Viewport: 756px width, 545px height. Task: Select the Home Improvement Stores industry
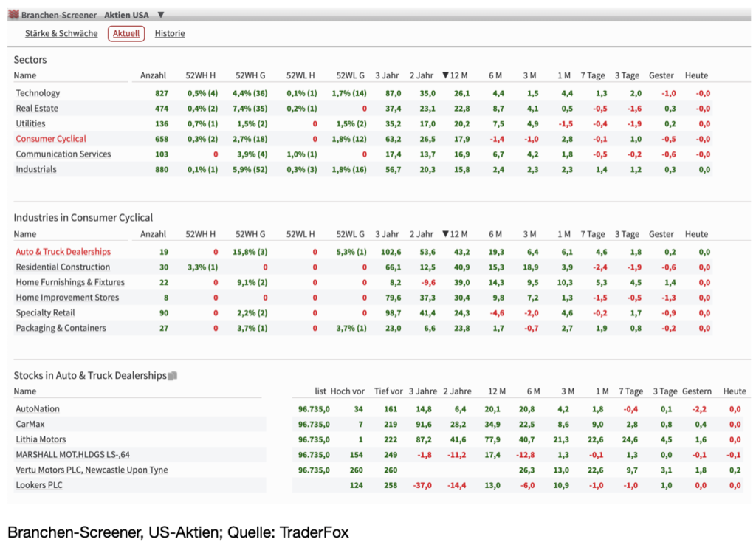tap(67, 298)
